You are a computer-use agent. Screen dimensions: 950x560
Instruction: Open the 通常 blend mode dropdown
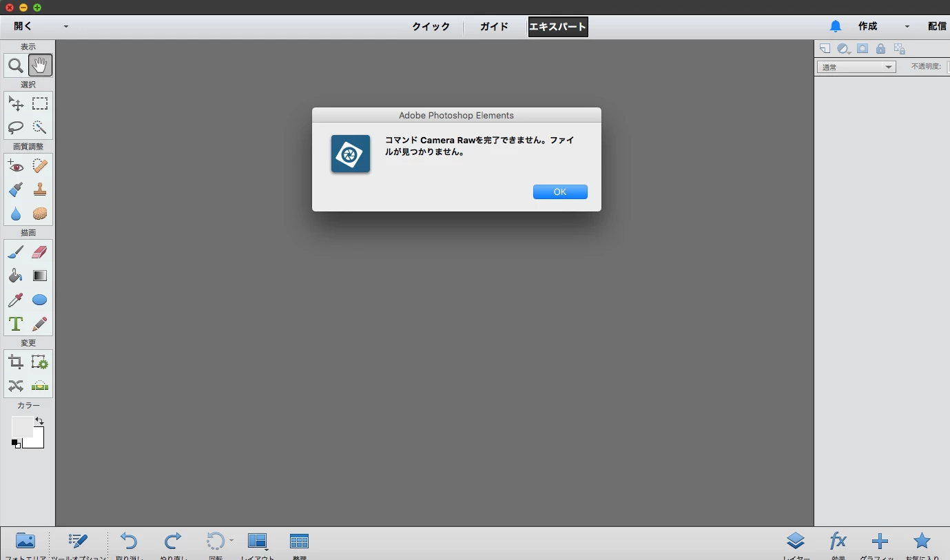[856, 67]
